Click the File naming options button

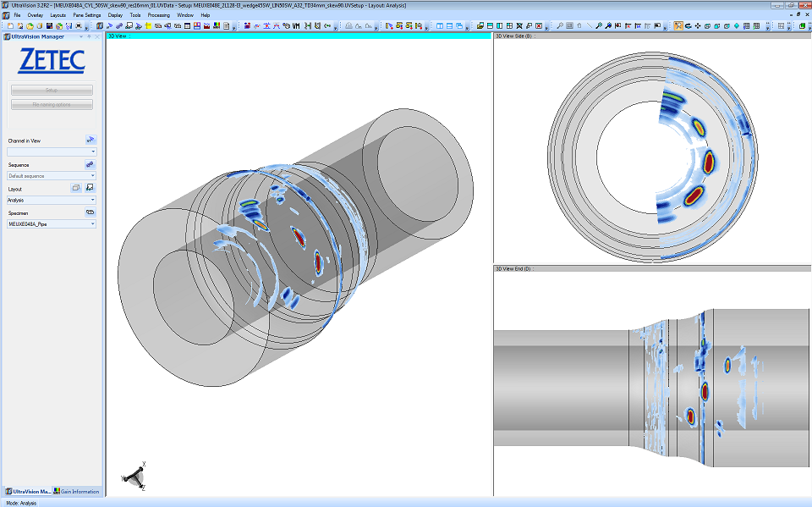pos(51,104)
